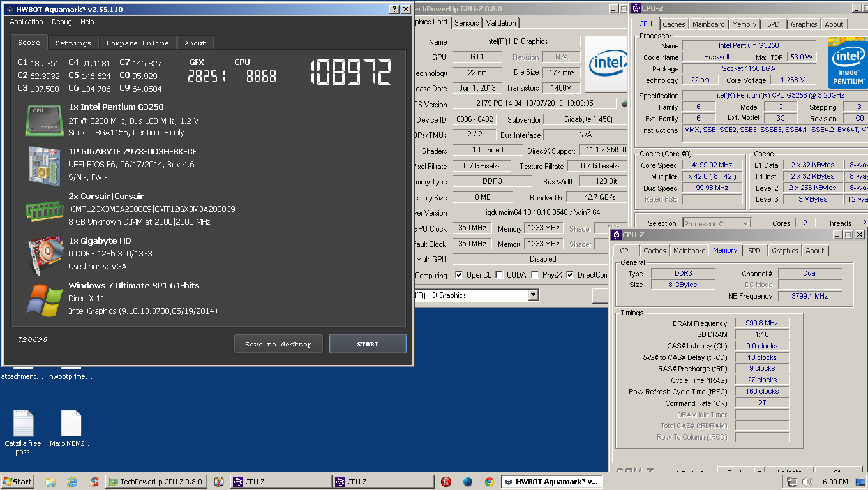
Task: Open the Mainboard tab in the CPU-Z Memory window
Action: point(689,251)
